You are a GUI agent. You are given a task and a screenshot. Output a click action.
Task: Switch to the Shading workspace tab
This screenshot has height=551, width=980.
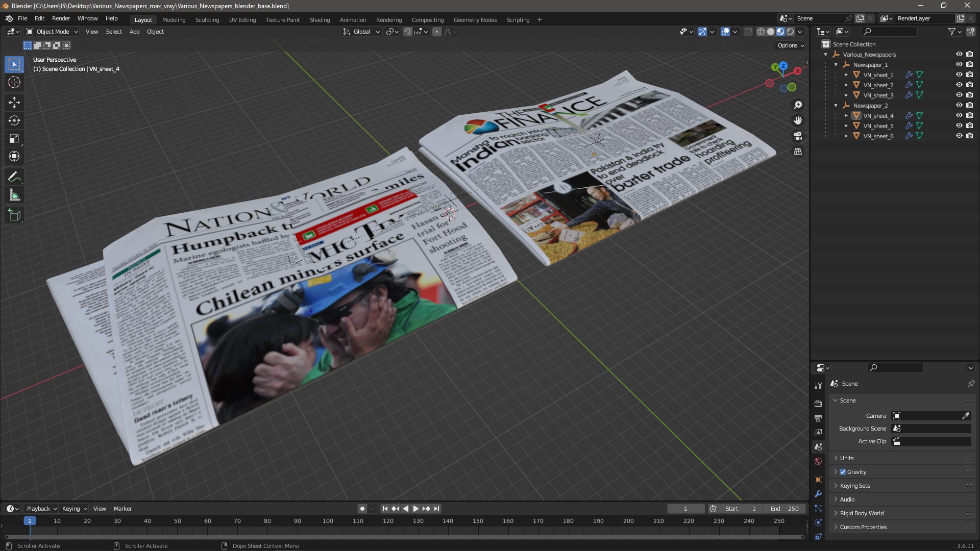pyautogui.click(x=320, y=20)
